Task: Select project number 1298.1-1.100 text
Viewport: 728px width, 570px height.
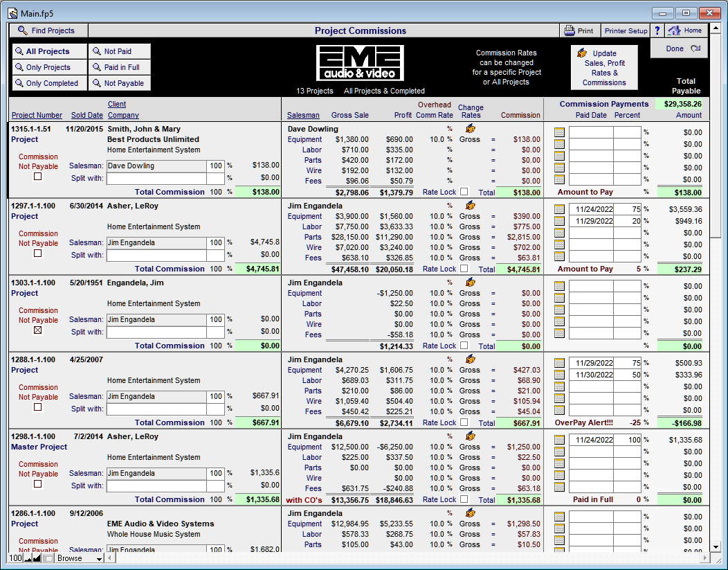Action: (33, 436)
